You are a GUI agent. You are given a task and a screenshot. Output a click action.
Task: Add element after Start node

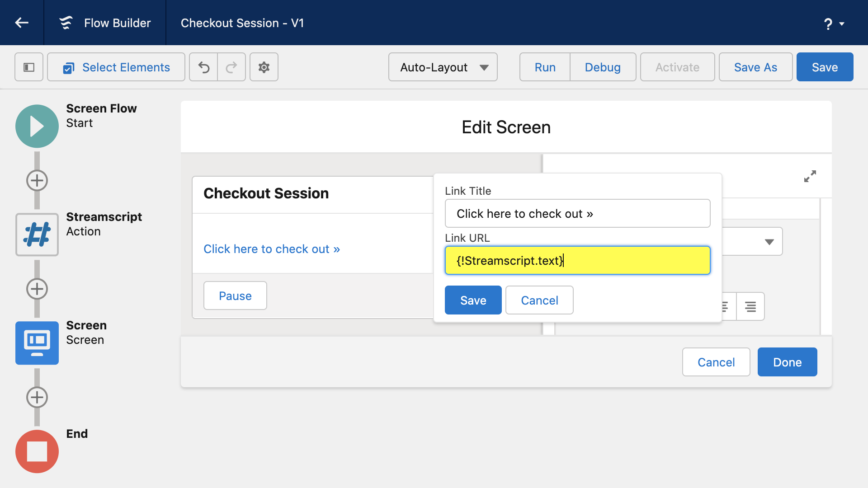coord(37,180)
